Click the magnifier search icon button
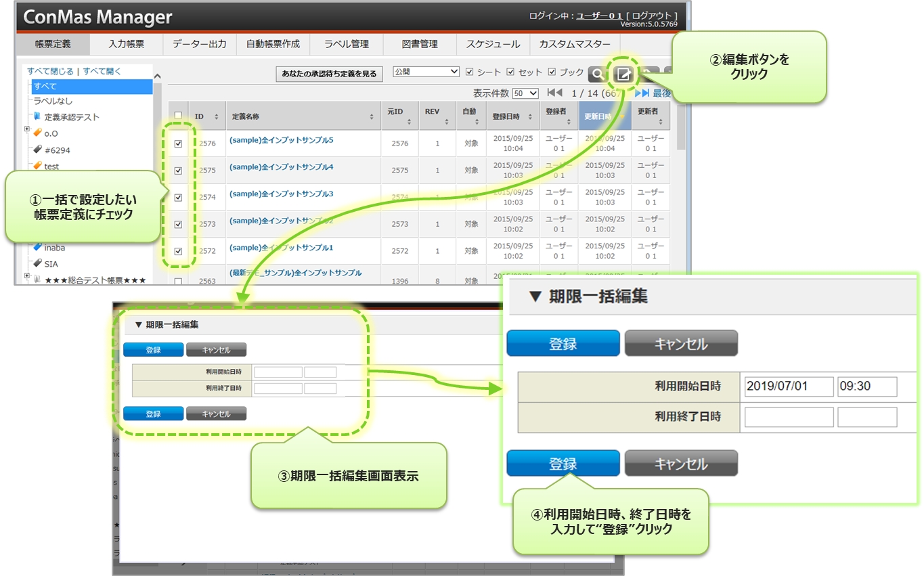Screen dimensions: 924x576 (597, 74)
